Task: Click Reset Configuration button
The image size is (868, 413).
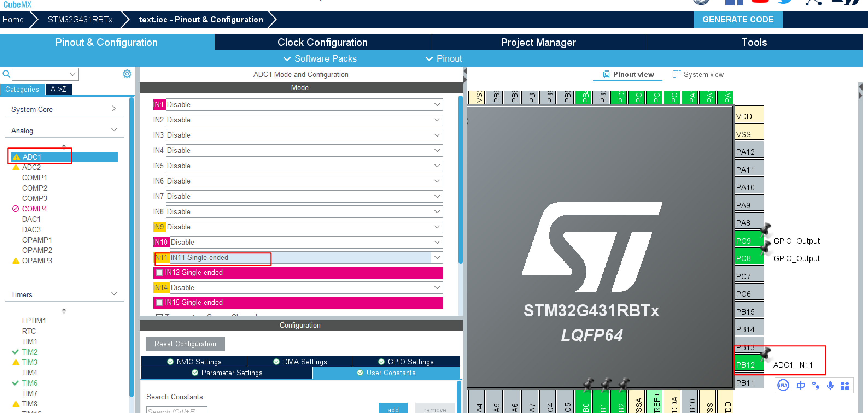Action: pyautogui.click(x=185, y=344)
